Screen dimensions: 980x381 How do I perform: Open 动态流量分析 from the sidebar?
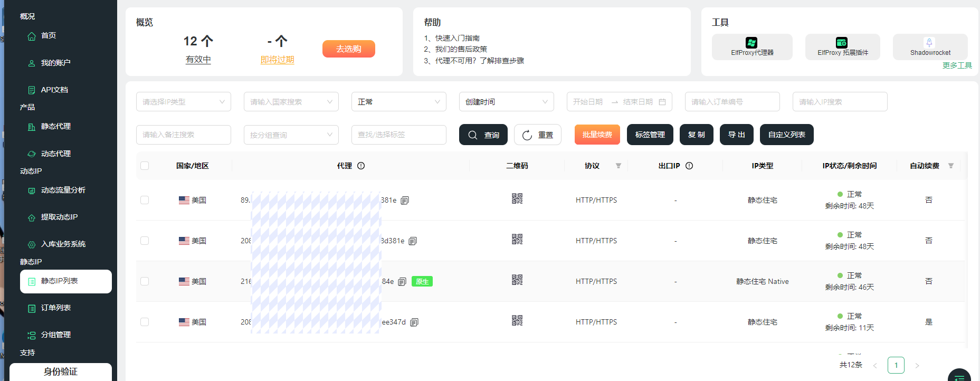[x=63, y=190]
